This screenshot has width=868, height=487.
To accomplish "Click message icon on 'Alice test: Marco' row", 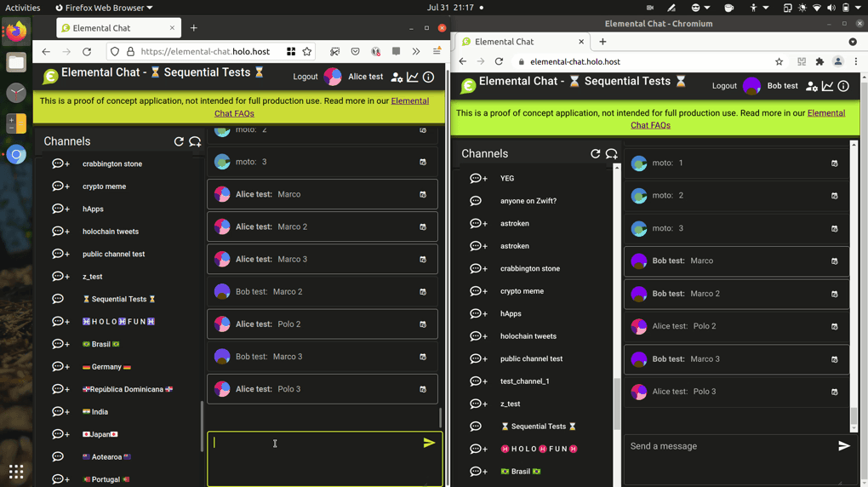I will point(423,194).
